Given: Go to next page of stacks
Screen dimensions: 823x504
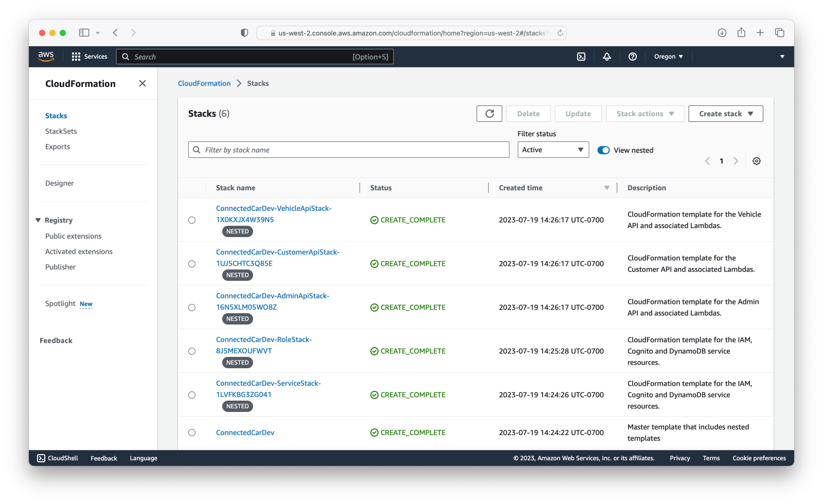Looking at the screenshot, I should pos(736,161).
